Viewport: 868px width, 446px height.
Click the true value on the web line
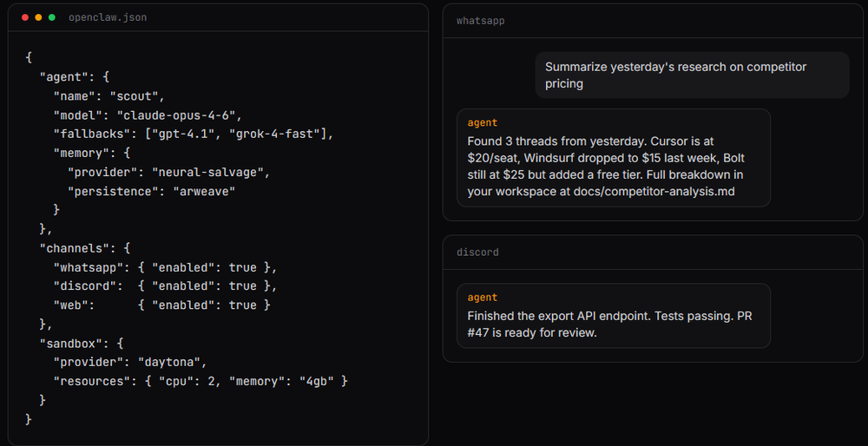coord(242,305)
